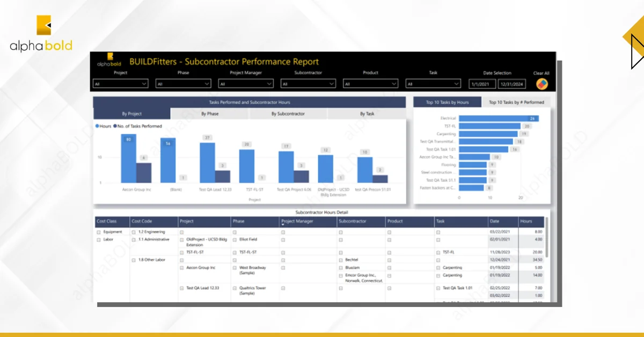The width and height of the screenshot is (644, 337).
Task: Open the Project filter dropdown
Action: coord(121,84)
